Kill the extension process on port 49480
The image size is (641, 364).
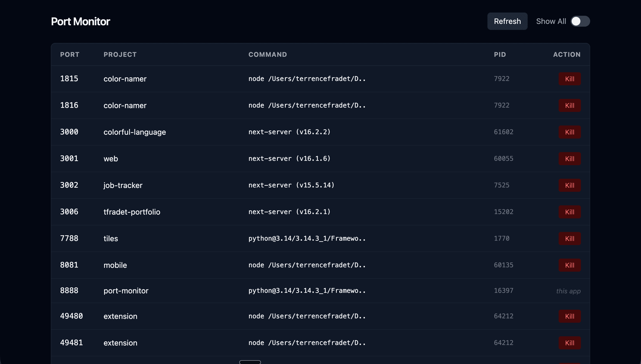pyautogui.click(x=570, y=316)
